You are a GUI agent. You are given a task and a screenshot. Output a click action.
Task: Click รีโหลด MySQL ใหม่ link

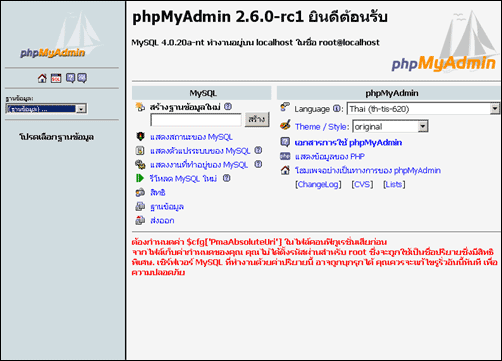(x=183, y=179)
